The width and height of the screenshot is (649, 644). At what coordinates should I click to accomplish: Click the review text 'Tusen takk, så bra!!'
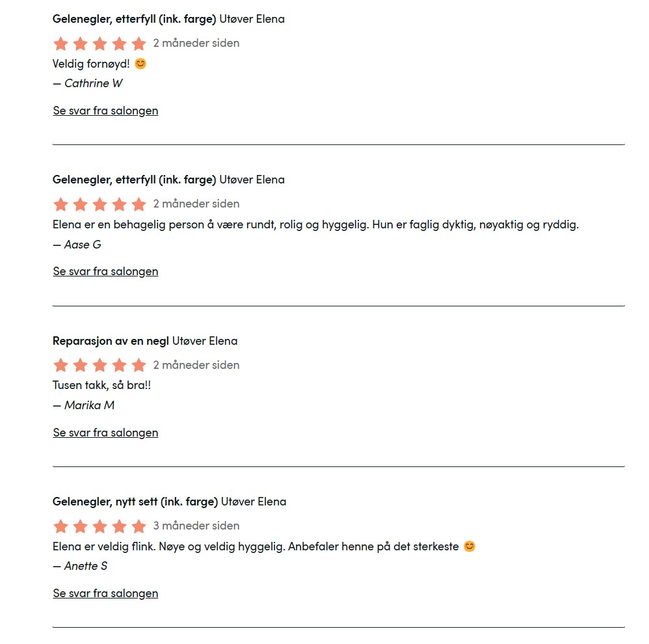pos(101,385)
